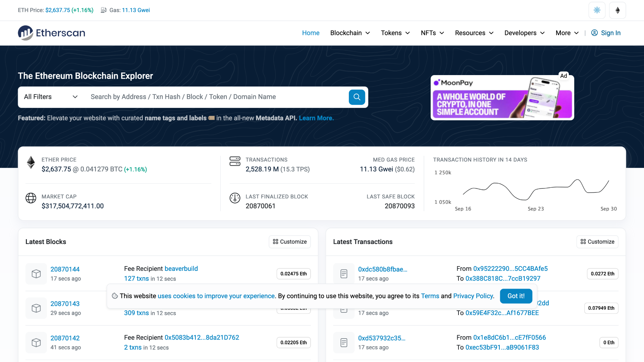Click the gas pump icon
Image resolution: width=644 pixels, height=362 pixels.
point(104,10)
